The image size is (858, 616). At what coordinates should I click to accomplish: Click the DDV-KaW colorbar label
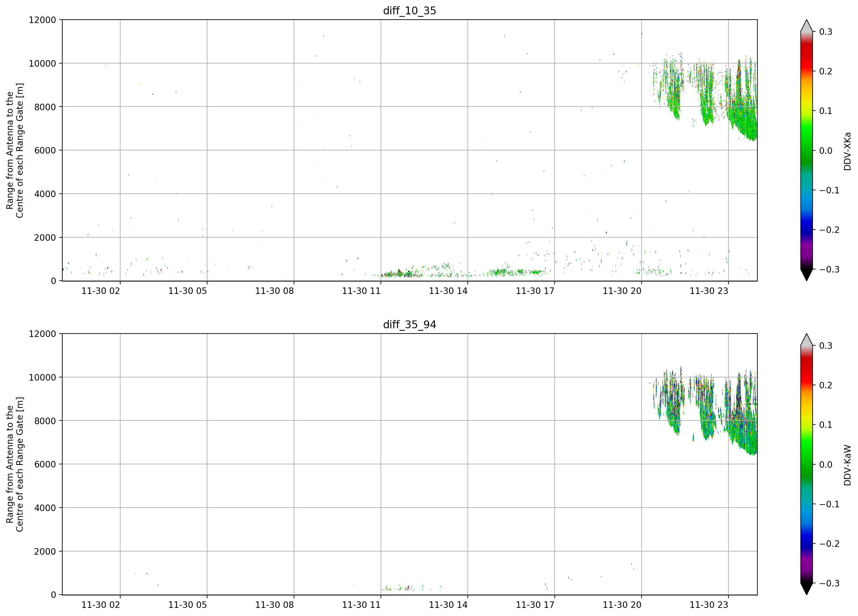click(847, 465)
